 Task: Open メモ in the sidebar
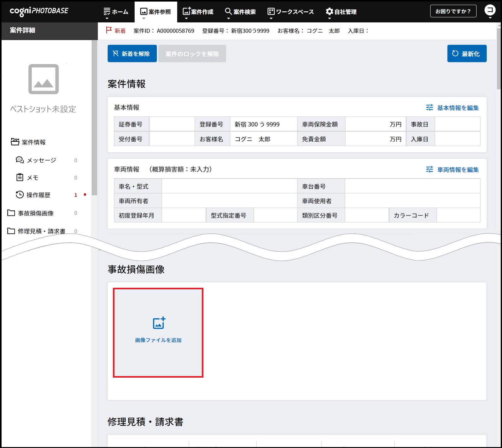(x=27, y=178)
